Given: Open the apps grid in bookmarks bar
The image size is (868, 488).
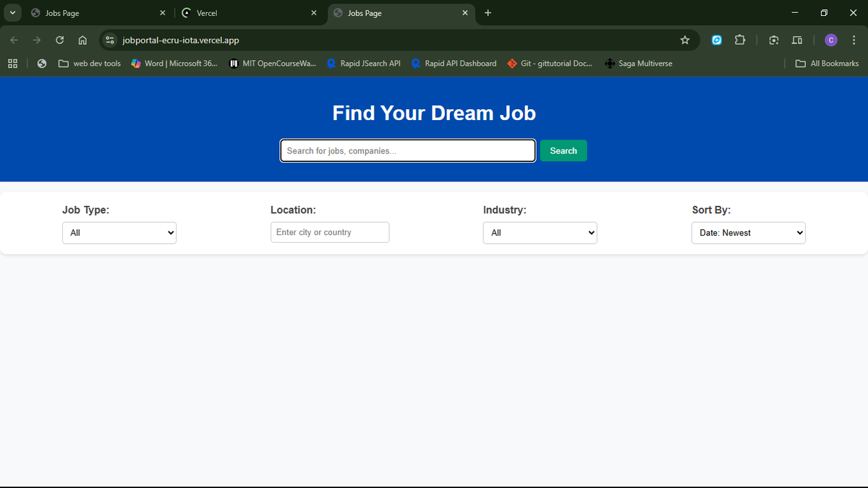Looking at the screenshot, I should point(13,64).
